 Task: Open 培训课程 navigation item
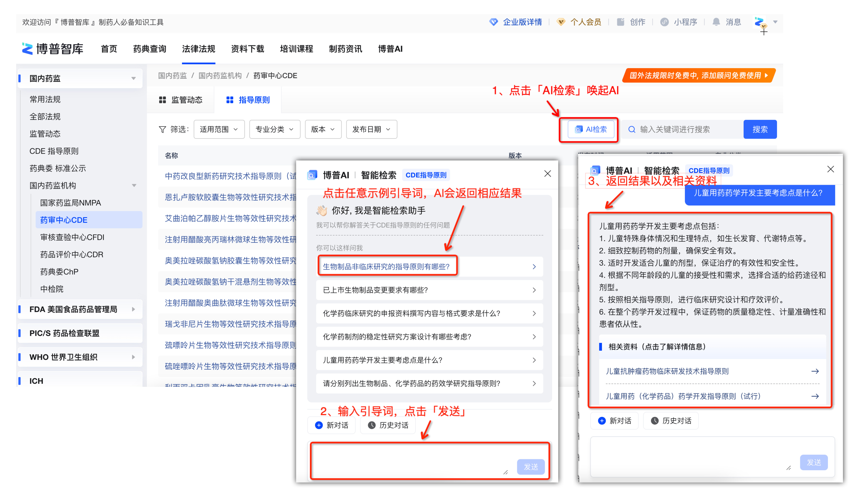tap(297, 49)
